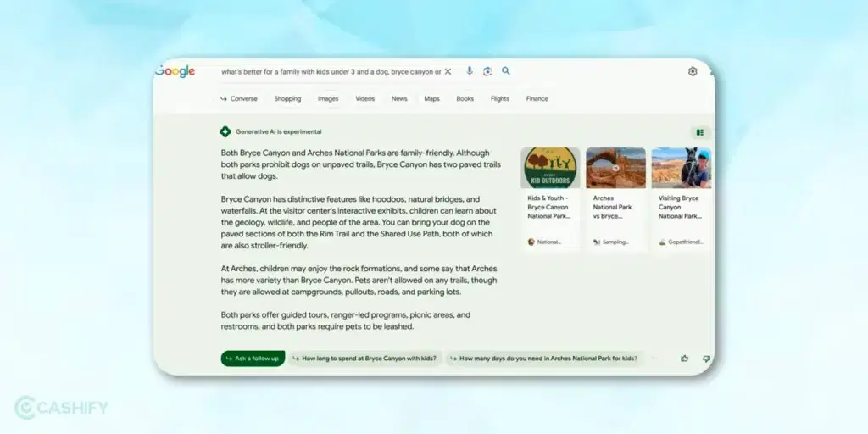The image size is (868, 434).
Task: Select 'How many days do you need in Arches' suggestion
Action: [x=544, y=359]
